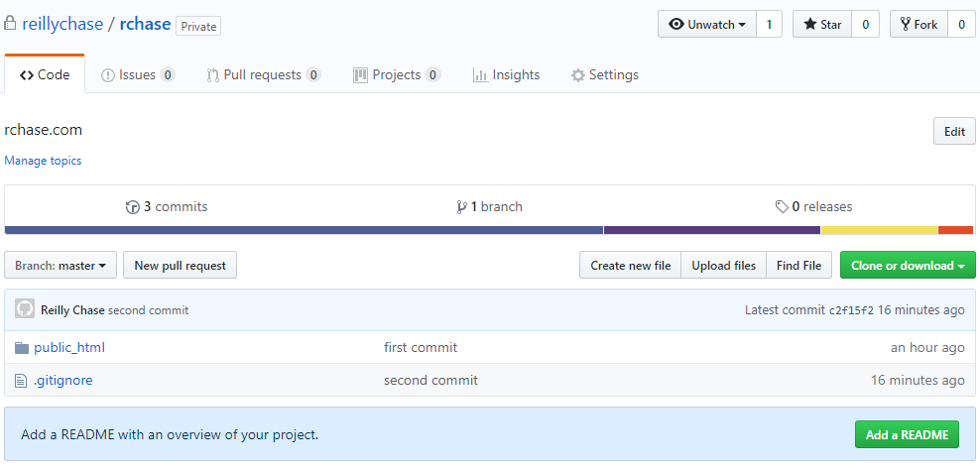The image size is (980, 470).
Task: Open the Projects tab
Action: (397, 75)
